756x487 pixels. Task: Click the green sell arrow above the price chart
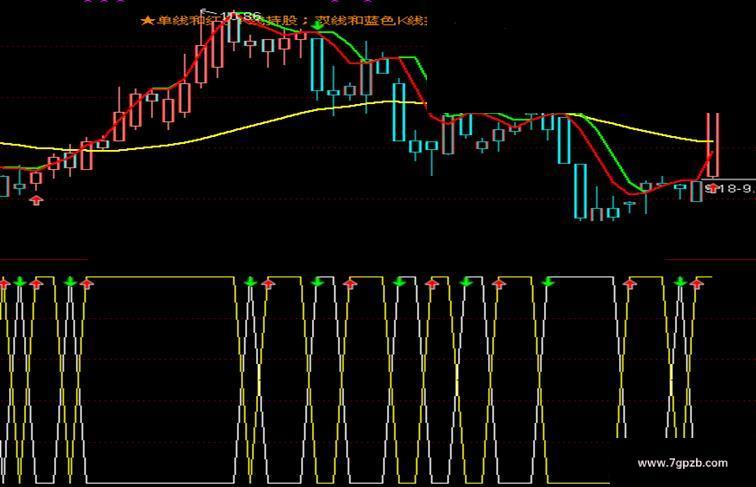click(x=317, y=24)
